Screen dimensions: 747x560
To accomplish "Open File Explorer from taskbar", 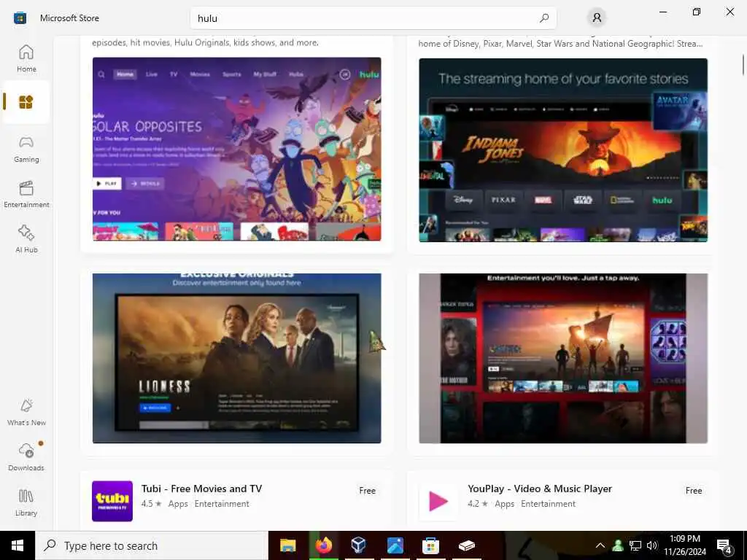I will pos(287,545).
